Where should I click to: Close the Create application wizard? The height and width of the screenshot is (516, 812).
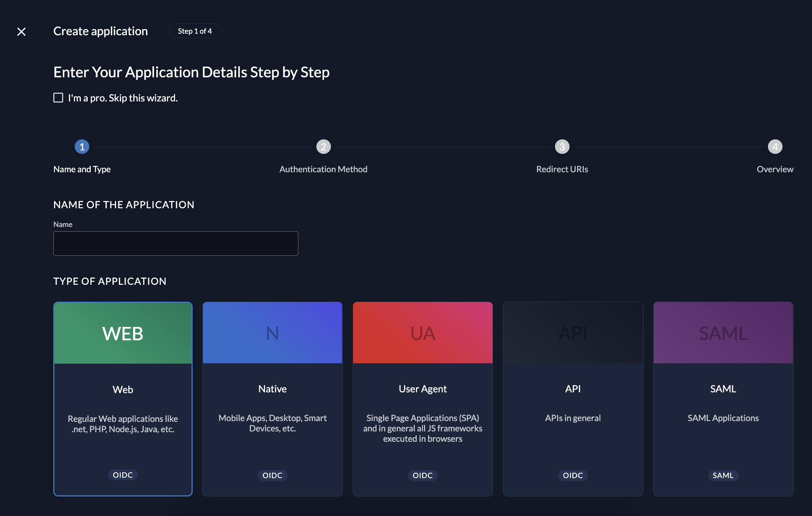pyautogui.click(x=21, y=31)
